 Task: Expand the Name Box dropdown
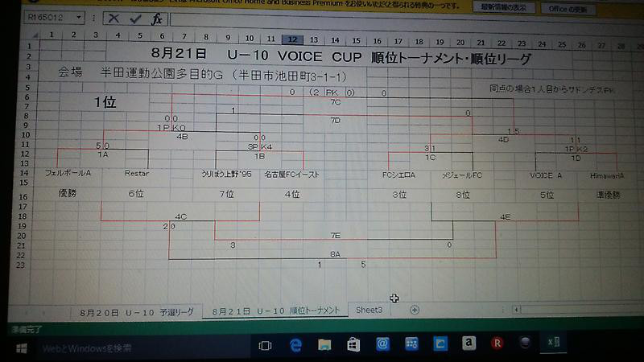pyautogui.click(x=78, y=17)
